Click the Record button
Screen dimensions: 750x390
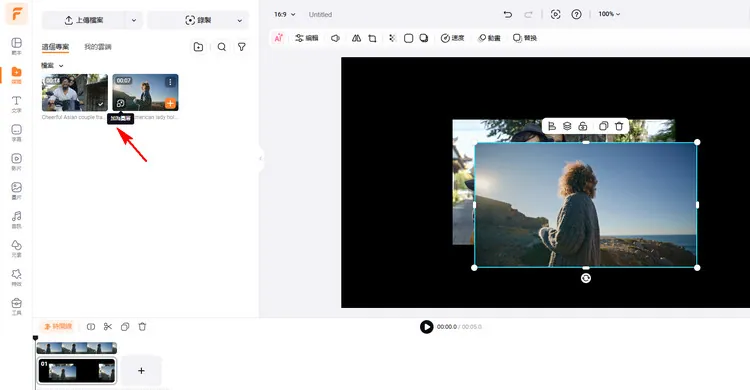199,20
